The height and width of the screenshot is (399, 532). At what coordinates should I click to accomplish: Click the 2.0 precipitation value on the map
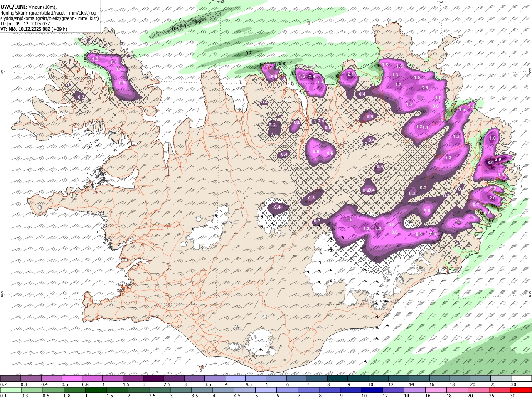(493, 198)
